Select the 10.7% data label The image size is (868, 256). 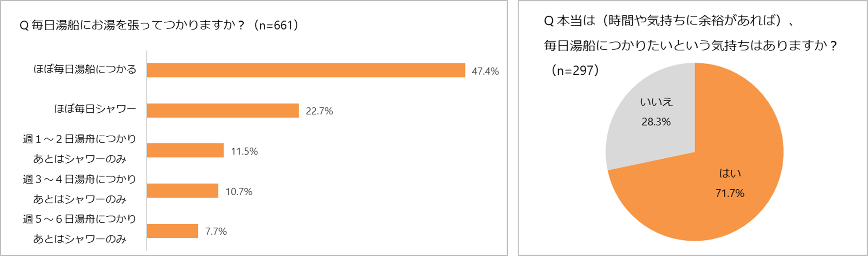pos(239,192)
